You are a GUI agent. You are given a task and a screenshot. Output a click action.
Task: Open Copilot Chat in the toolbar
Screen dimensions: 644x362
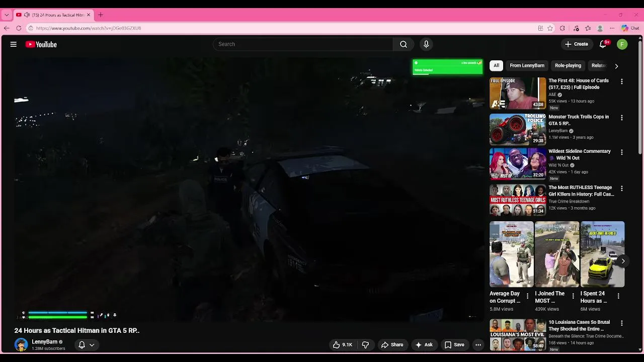point(630,28)
